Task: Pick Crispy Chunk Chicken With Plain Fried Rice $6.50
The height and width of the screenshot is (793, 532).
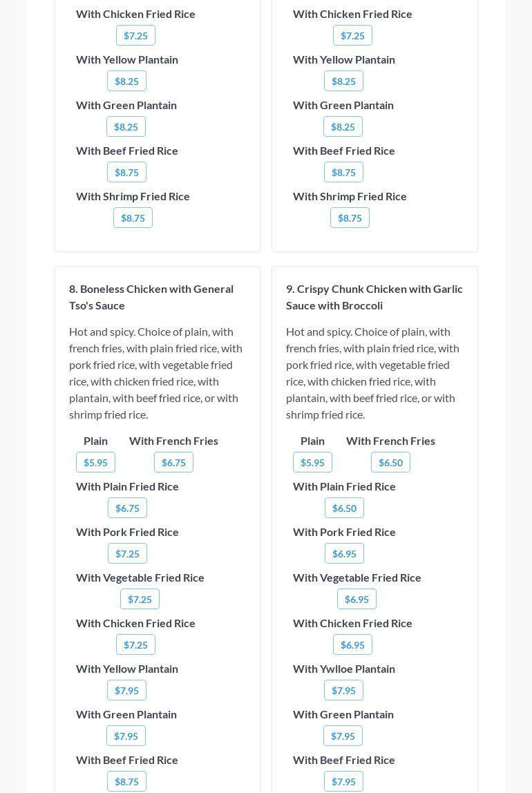Action: (344, 508)
